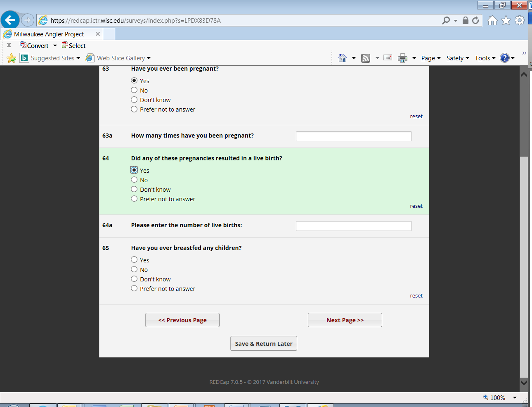
Task: Click the scrollbar down arrow
Action: click(x=524, y=383)
